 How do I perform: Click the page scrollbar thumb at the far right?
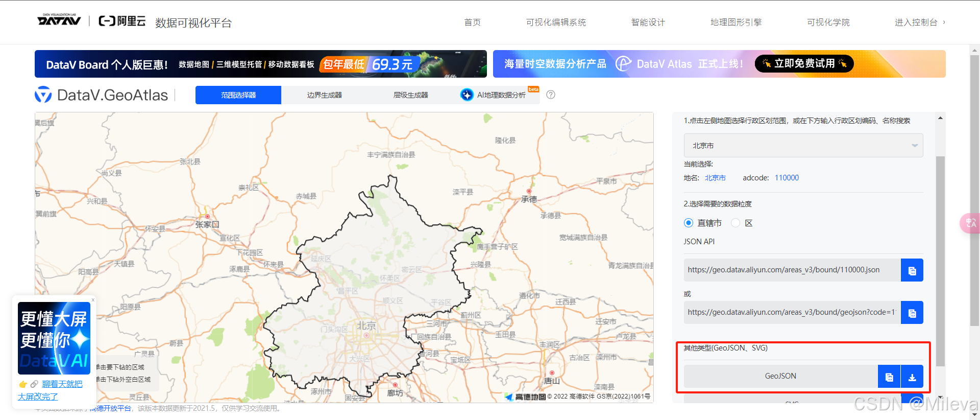coord(974,190)
